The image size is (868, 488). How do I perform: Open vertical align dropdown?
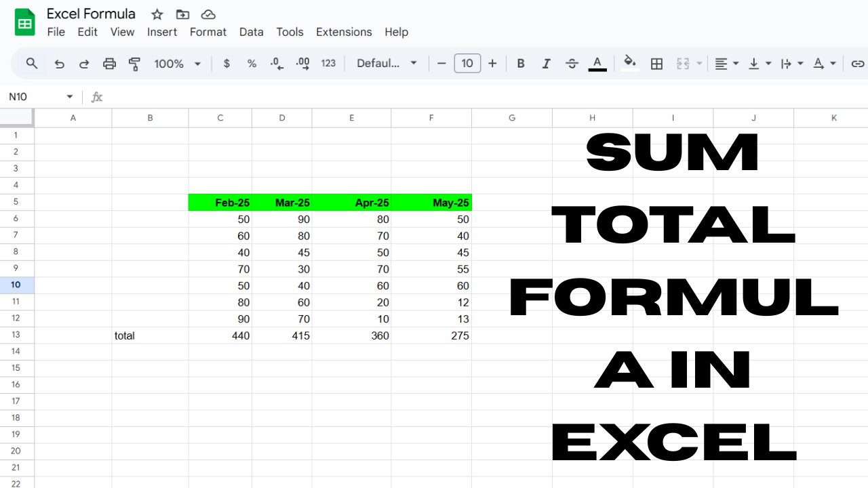click(x=759, y=64)
